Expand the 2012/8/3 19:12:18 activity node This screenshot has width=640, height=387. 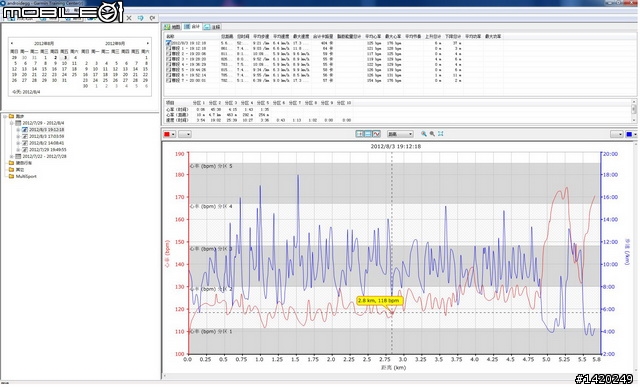(x=18, y=129)
